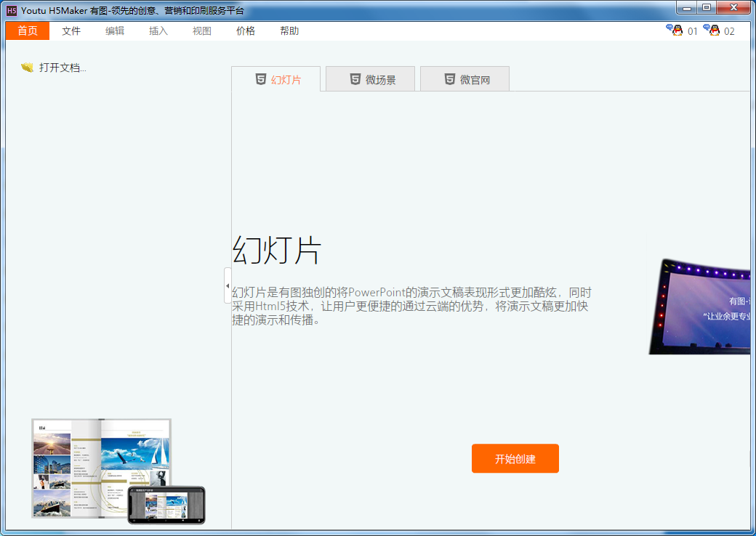Open the 文件 menu
Viewport: 756px width, 536px height.
pyautogui.click(x=71, y=31)
